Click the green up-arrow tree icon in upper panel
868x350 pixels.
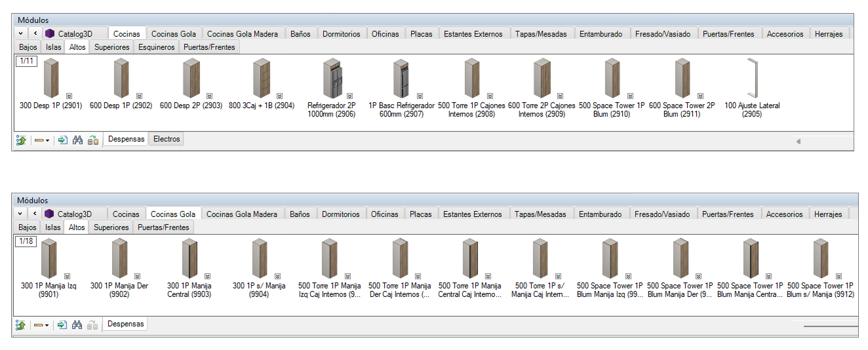pyautogui.click(x=21, y=140)
